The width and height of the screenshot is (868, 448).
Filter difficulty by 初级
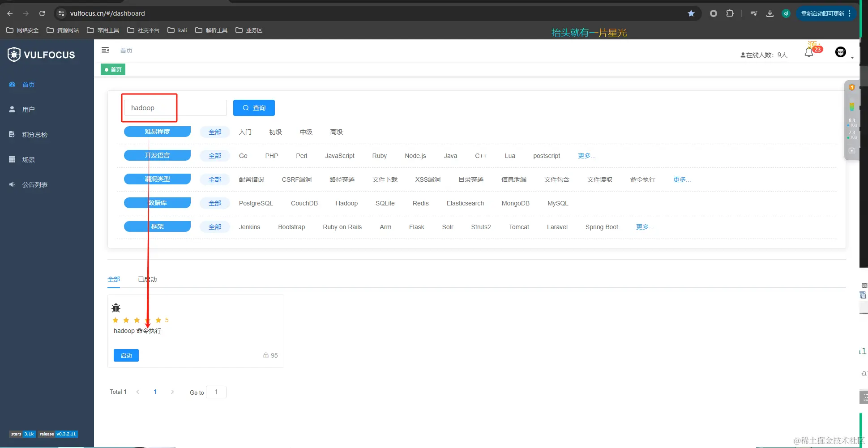(276, 132)
